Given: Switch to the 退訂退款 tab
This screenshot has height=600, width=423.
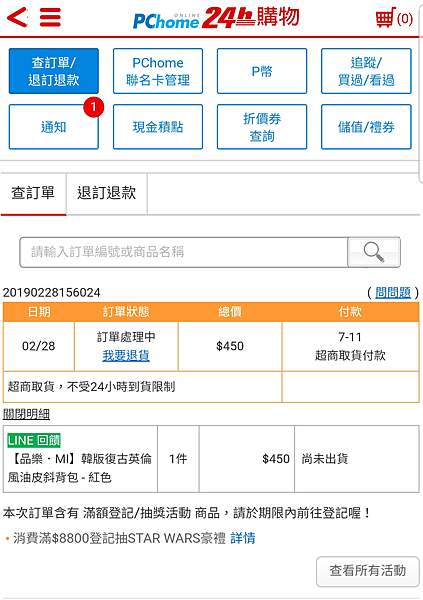Looking at the screenshot, I should (107, 193).
